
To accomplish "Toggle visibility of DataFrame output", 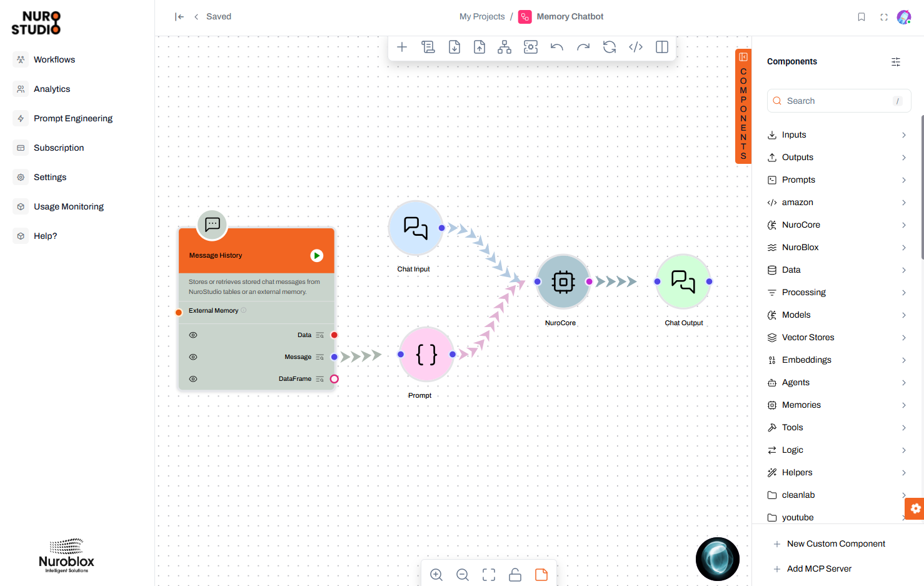I will click(x=193, y=379).
